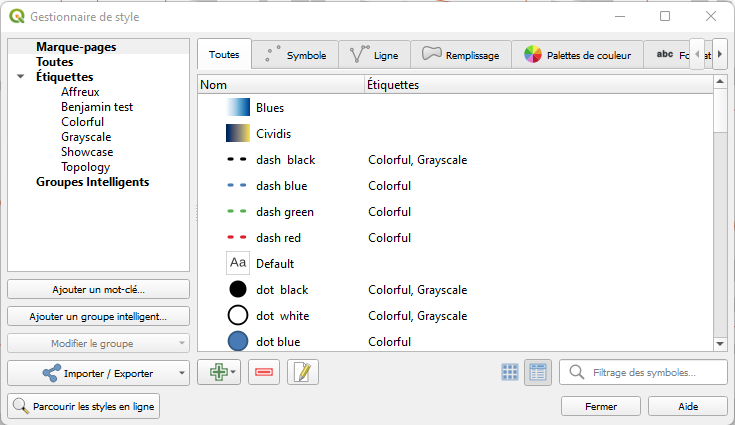The height and width of the screenshot is (425, 735).
Task: Click the list scrollbar down arrow
Action: (720, 344)
